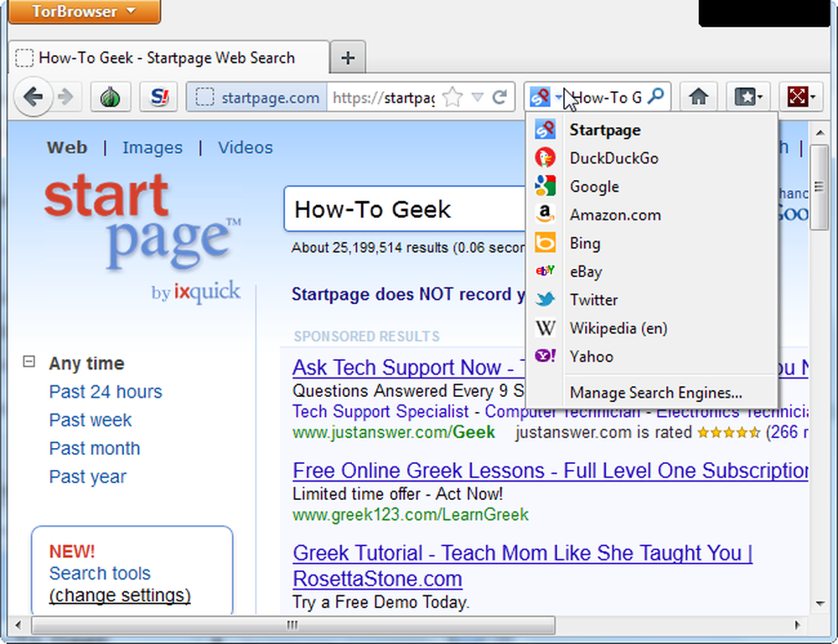Image resolution: width=838 pixels, height=644 pixels.
Task: Click the eBay logo icon
Action: click(x=546, y=270)
